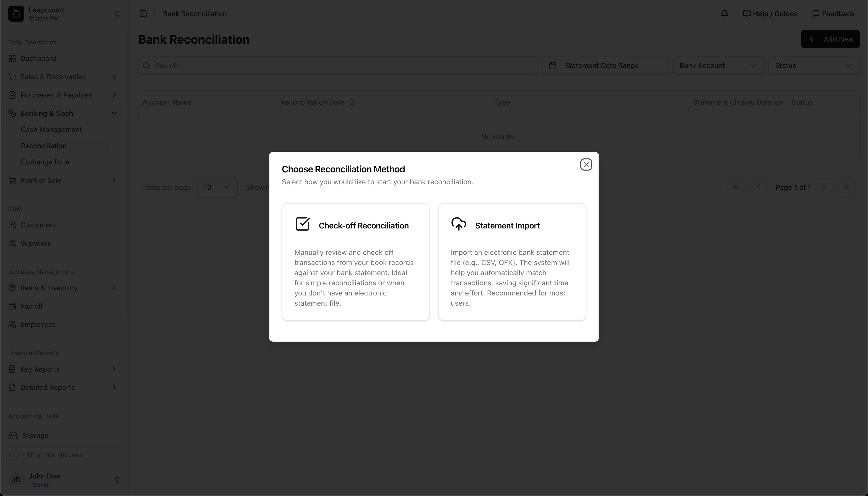This screenshot has height=496, width=868.
Task: Click the cloud upload icon
Action: tap(459, 224)
